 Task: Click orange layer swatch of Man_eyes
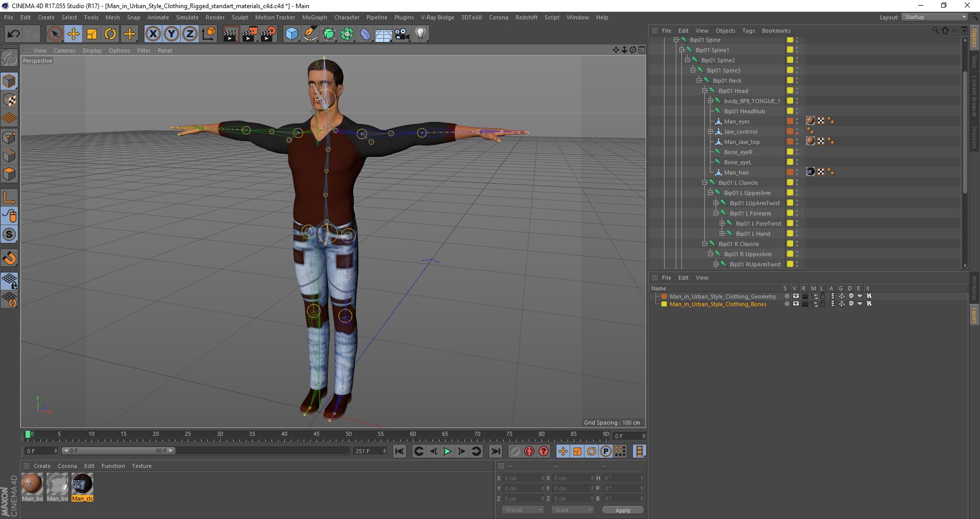(790, 121)
